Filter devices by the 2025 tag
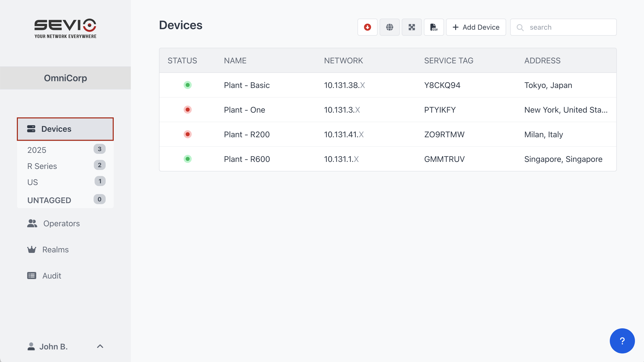This screenshot has width=644, height=362. [37, 150]
